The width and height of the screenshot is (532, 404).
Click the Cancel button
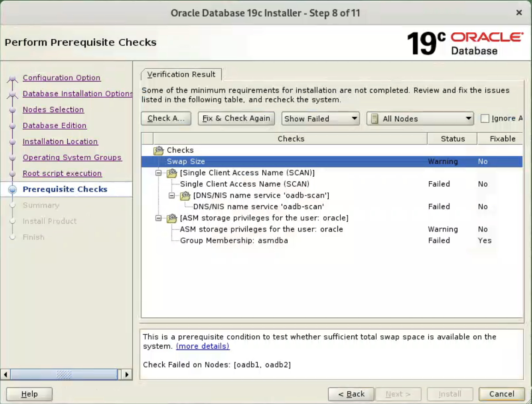(502, 394)
